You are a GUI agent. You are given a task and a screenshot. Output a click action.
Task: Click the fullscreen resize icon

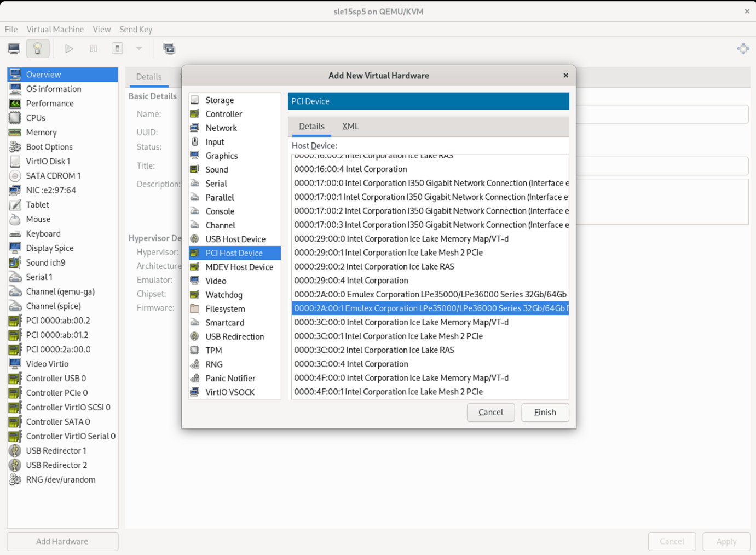[x=743, y=49]
